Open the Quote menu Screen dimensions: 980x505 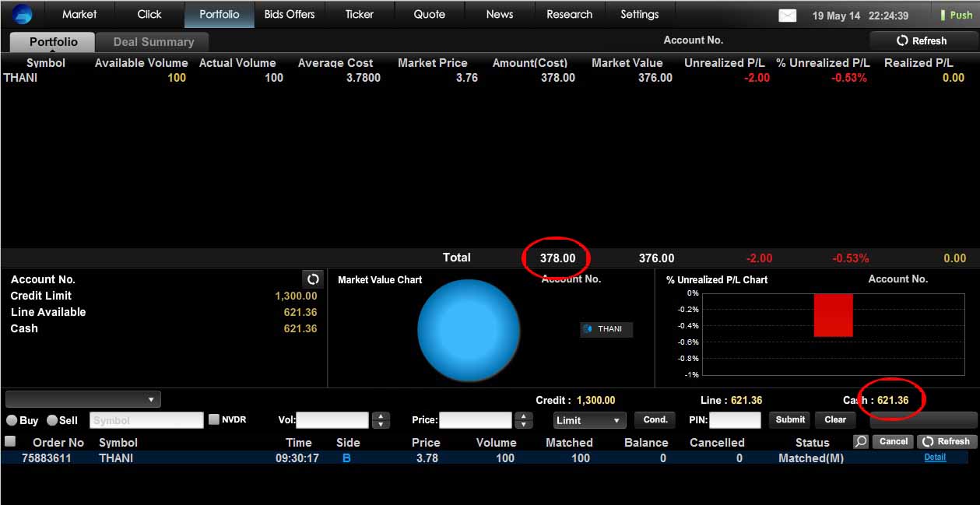coord(430,14)
